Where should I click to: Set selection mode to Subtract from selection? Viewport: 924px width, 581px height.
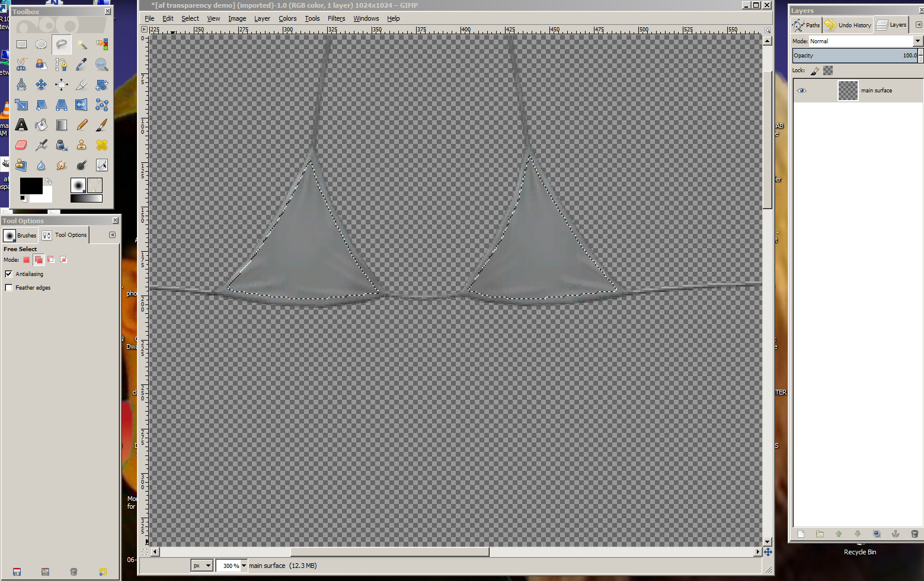(x=51, y=259)
